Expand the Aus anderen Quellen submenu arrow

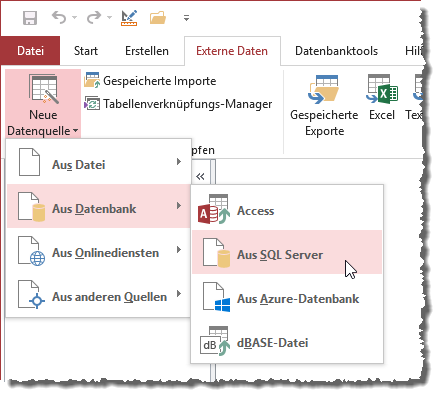pos(179,294)
